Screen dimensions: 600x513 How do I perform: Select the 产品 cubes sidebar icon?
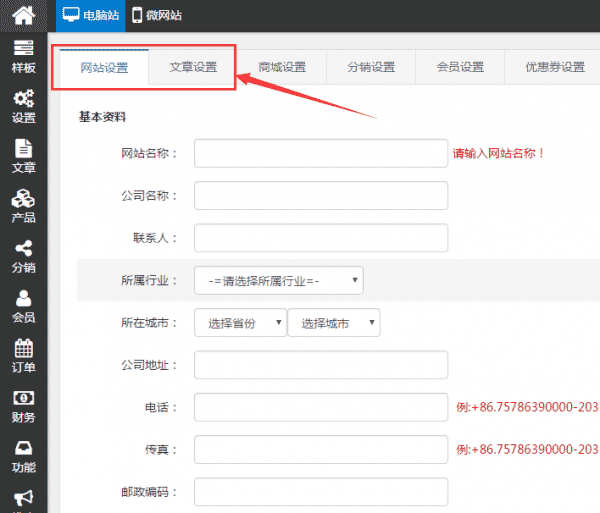tap(23, 206)
